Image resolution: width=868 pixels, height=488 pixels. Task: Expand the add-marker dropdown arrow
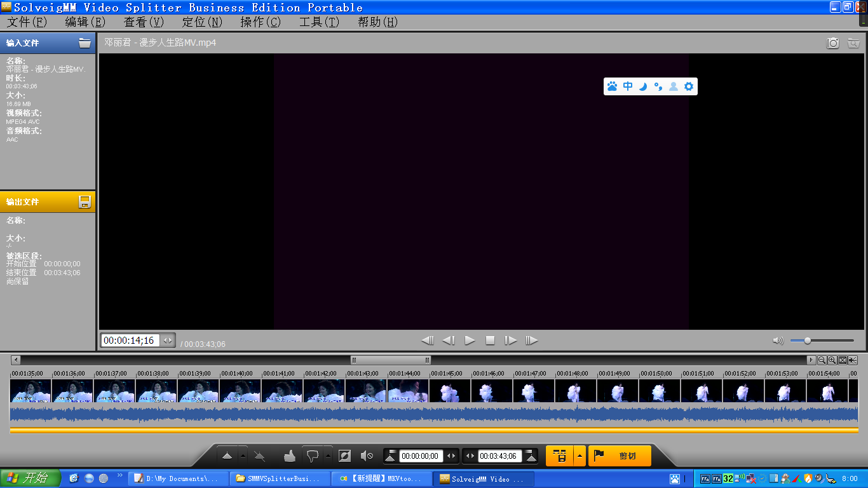(243, 456)
